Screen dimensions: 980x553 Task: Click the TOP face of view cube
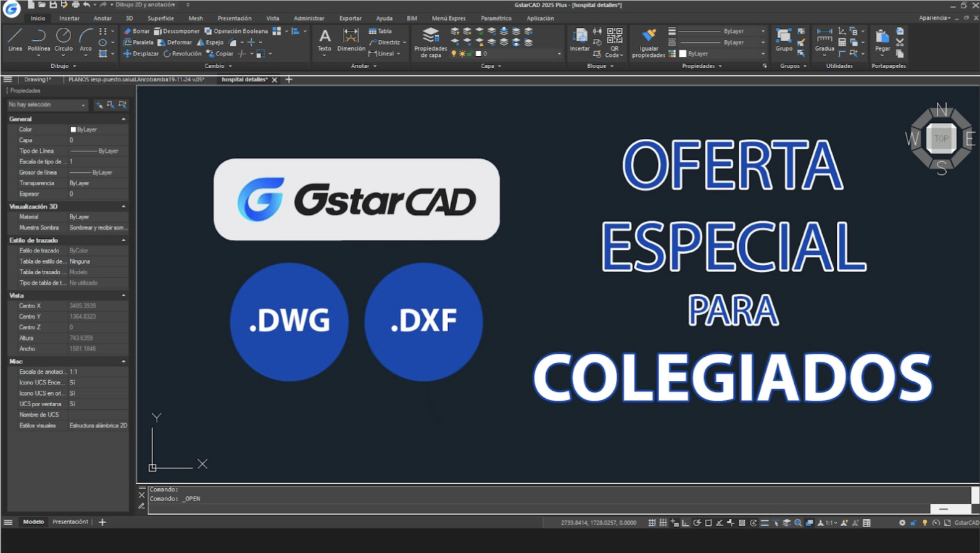[941, 138]
